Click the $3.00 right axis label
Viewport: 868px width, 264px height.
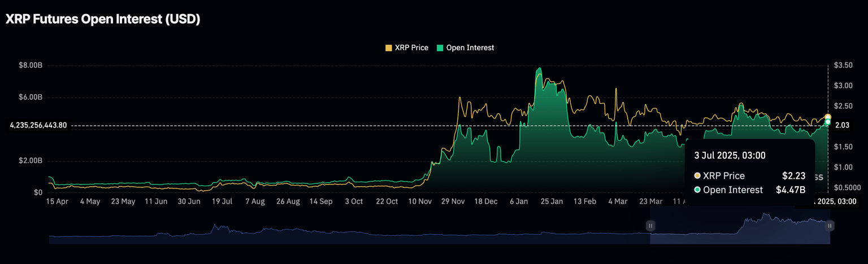[x=843, y=86]
